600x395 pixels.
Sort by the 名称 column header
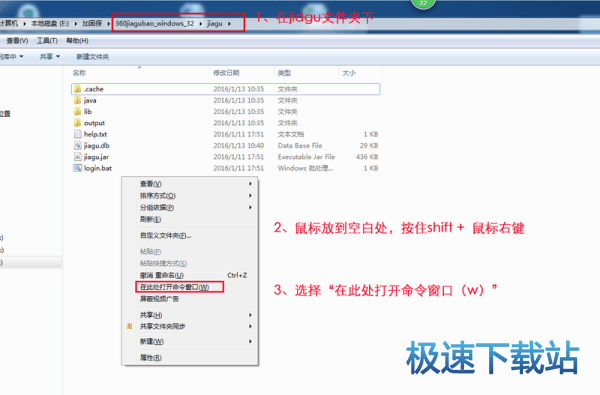click(79, 73)
